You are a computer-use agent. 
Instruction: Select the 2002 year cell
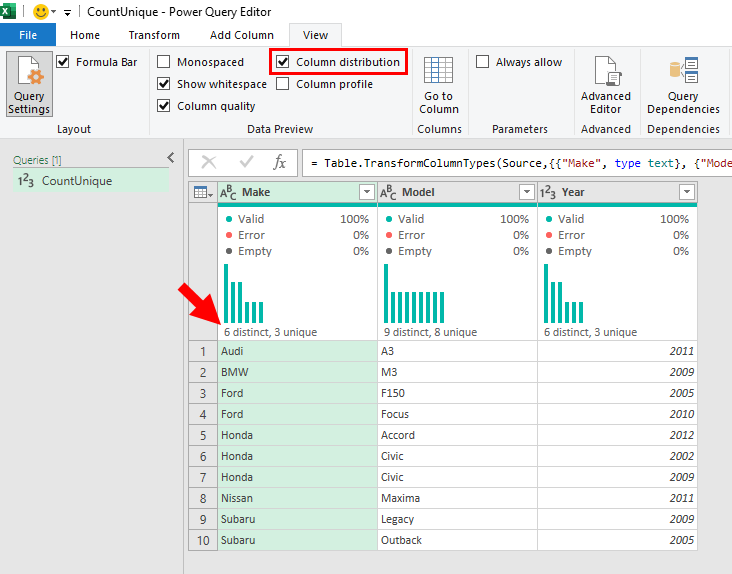pos(617,456)
